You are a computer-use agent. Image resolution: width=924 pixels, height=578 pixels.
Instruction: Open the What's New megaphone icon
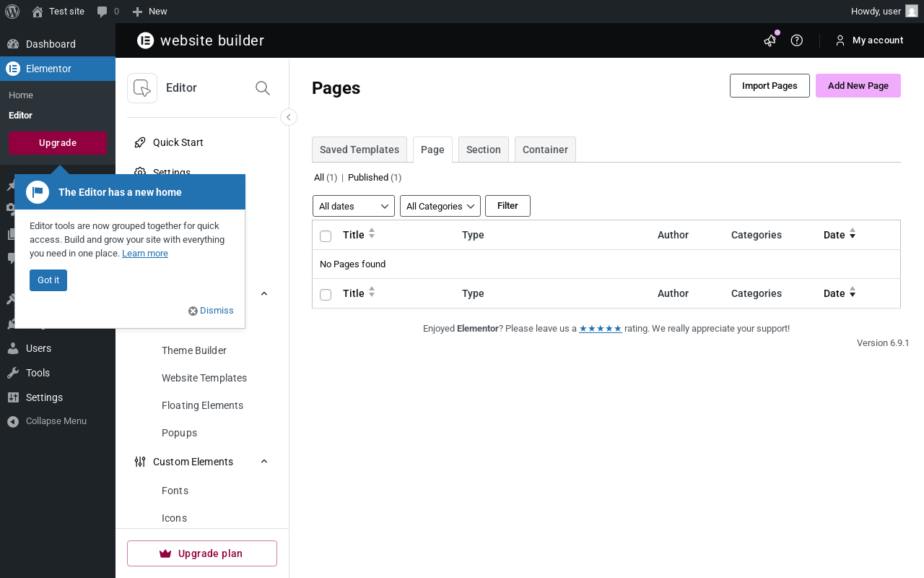(770, 40)
